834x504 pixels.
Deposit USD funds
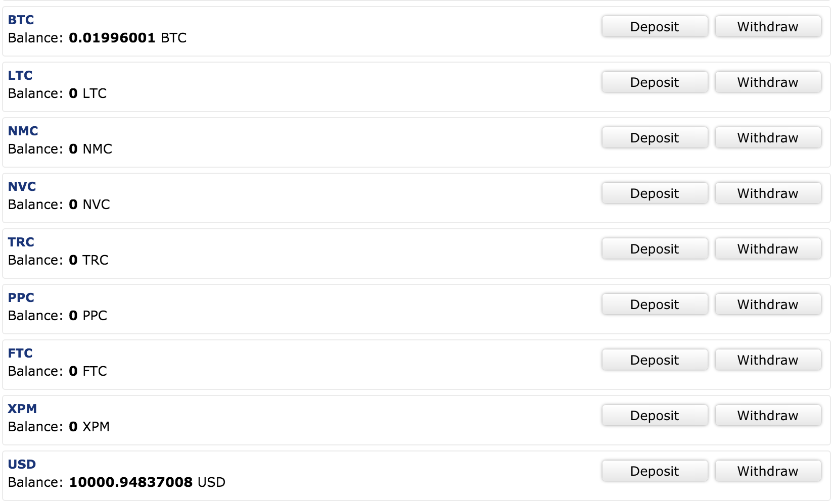click(x=655, y=471)
